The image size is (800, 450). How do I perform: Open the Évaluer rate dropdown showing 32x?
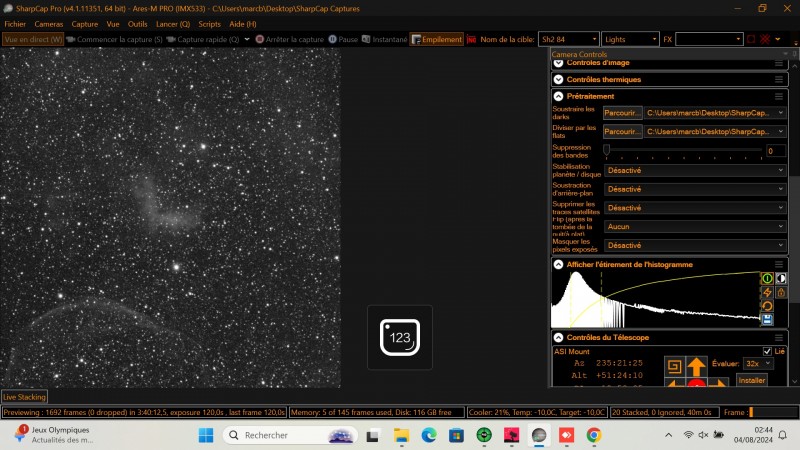click(758, 364)
